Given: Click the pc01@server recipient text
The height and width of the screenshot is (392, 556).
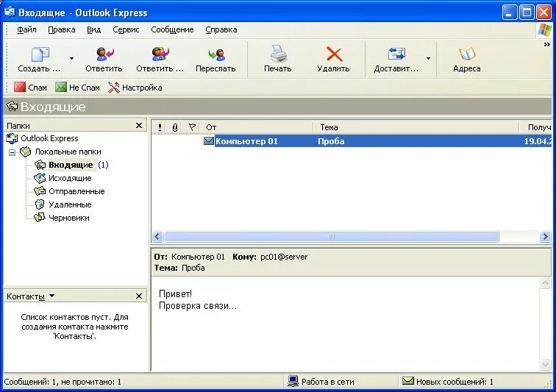Looking at the screenshot, I should click(x=284, y=257).
